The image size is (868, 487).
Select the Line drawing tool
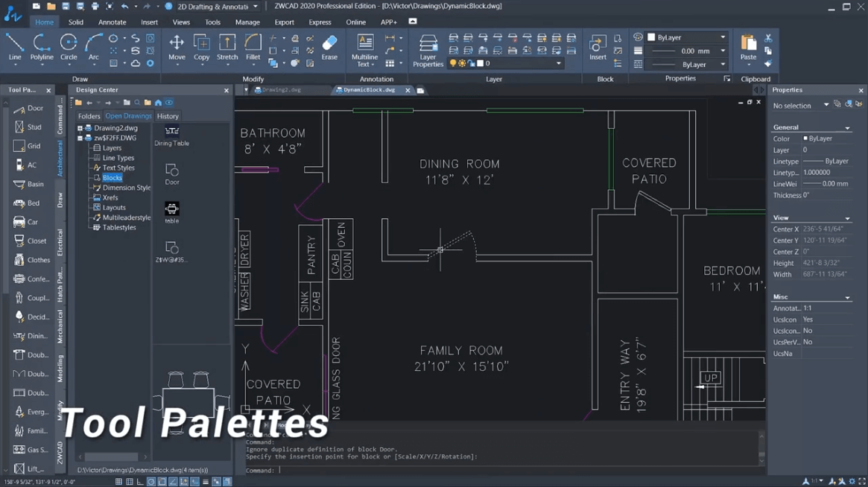[15, 48]
